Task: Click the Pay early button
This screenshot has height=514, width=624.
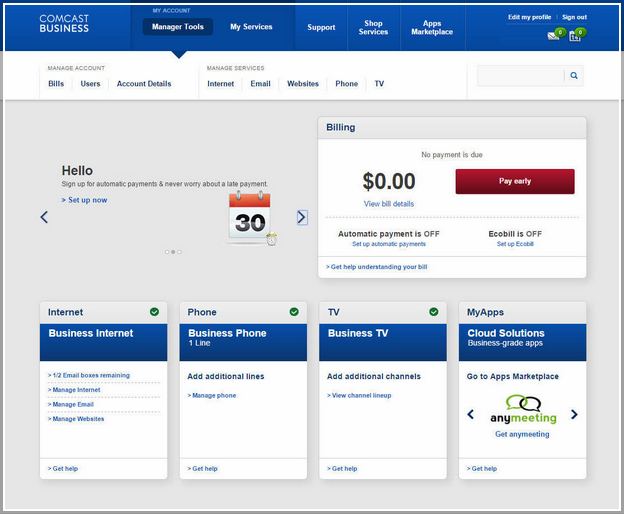Action: click(x=515, y=181)
